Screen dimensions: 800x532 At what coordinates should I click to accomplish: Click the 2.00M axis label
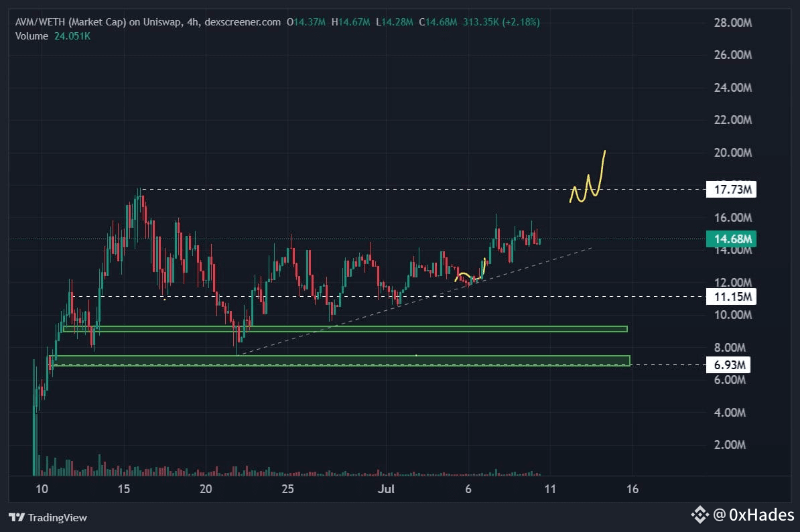[730, 445]
